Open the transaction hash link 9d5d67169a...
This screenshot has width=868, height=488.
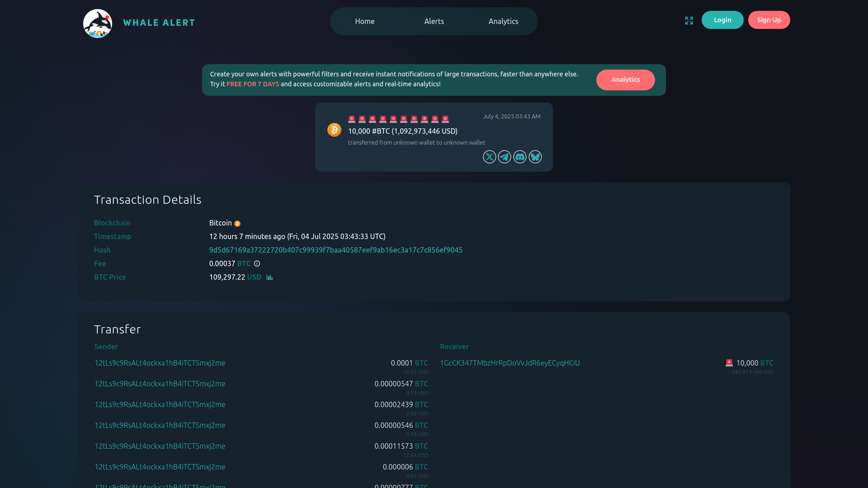pos(336,250)
